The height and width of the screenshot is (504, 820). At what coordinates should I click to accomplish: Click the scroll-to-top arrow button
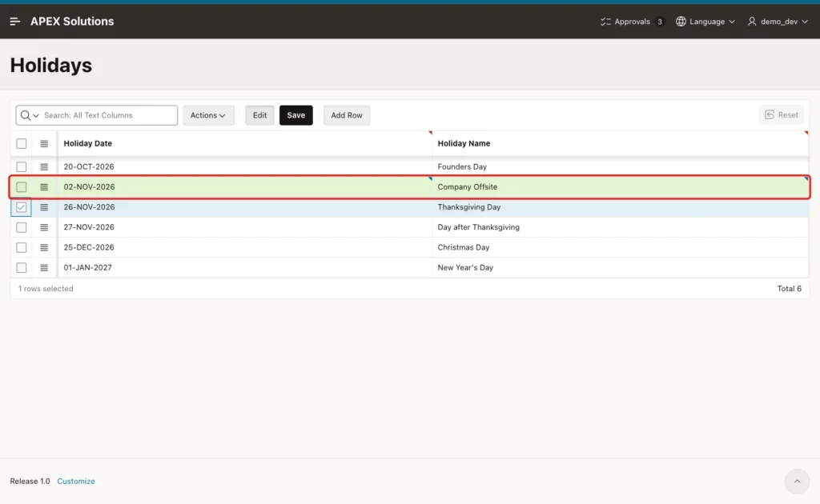pyautogui.click(x=797, y=482)
